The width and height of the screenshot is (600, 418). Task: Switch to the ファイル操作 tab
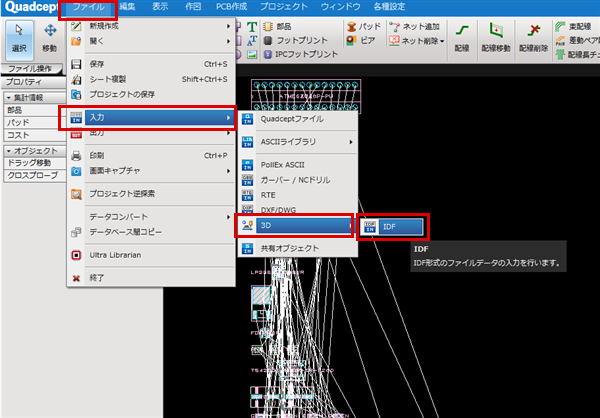pyautogui.click(x=30, y=69)
